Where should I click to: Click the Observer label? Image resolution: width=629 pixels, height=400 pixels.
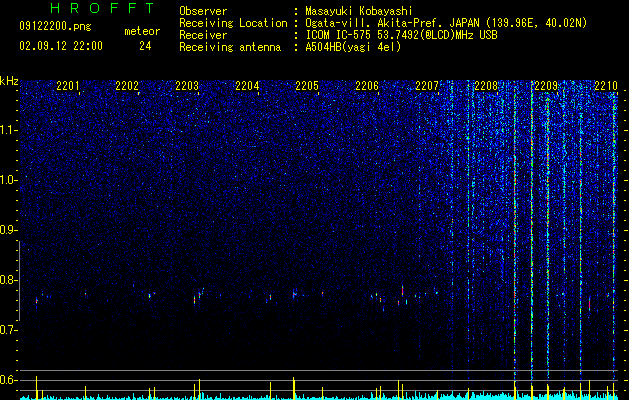(x=203, y=11)
